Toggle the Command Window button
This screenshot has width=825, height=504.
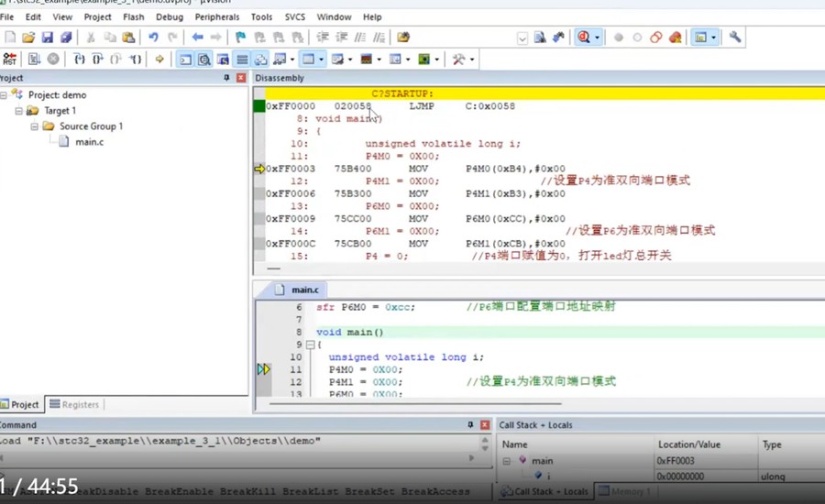[x=185, y=60]
